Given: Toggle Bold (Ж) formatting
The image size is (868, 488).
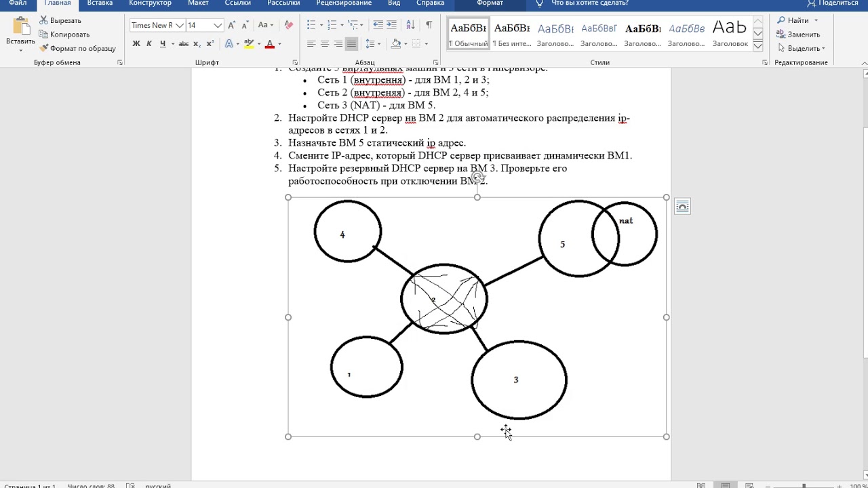Looking at the screenshot, I should coord(136,43).
